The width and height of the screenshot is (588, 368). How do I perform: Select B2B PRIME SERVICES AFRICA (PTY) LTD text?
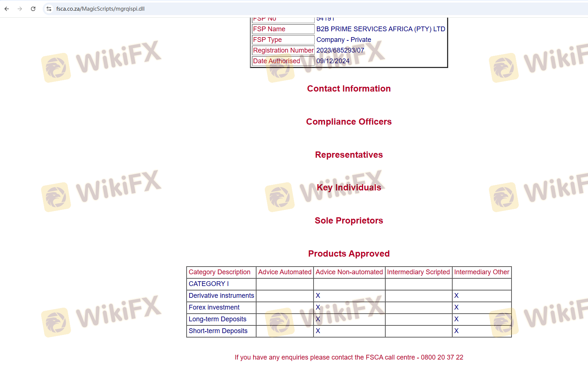pyautogui.click(x=381, y=29)
